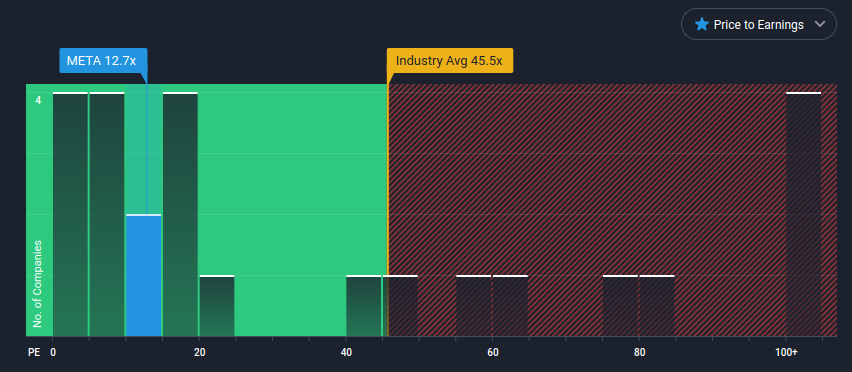Click the No. of Companies axis label
This screenshot has height=372, width=852.
(x=37, y=284)
